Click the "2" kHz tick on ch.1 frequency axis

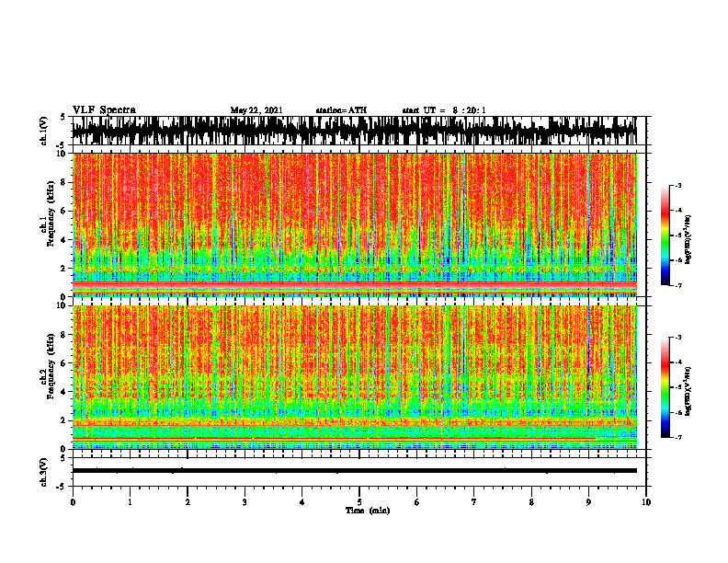(64, 268)
